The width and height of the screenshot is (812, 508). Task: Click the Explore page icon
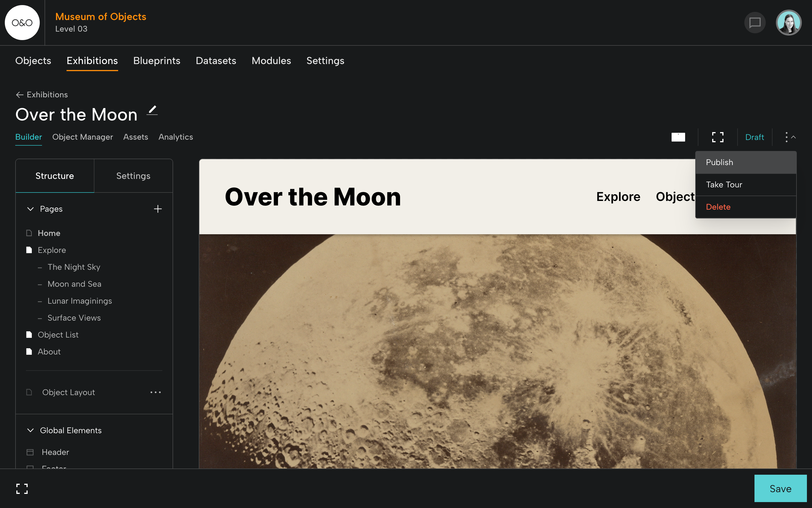pyautogui.click(x=29, y=250)
